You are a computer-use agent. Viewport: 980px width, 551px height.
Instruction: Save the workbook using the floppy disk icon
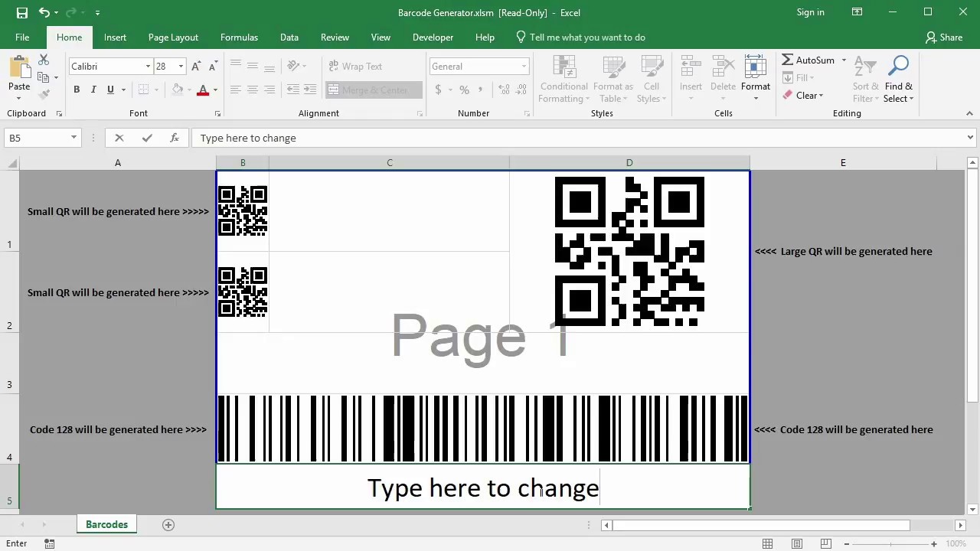(22, 13)
